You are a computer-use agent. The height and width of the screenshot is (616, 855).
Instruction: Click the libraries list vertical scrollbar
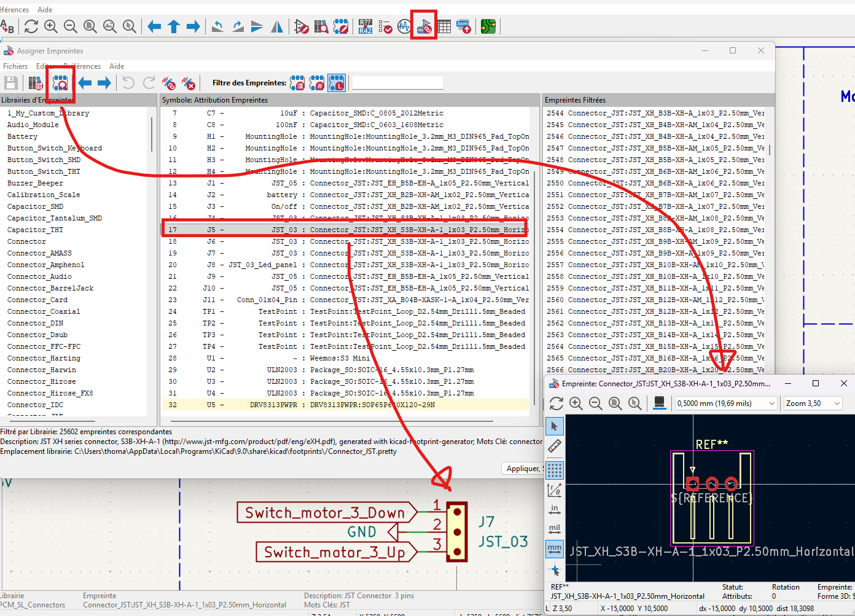click(x=152, y=135)
